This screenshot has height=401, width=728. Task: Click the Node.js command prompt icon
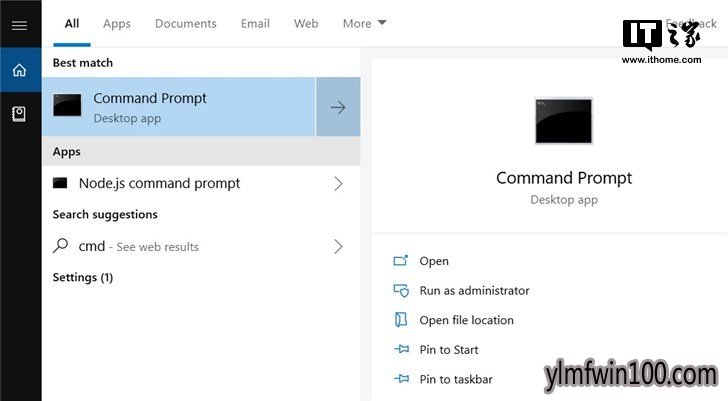click(x=60, y=183)
